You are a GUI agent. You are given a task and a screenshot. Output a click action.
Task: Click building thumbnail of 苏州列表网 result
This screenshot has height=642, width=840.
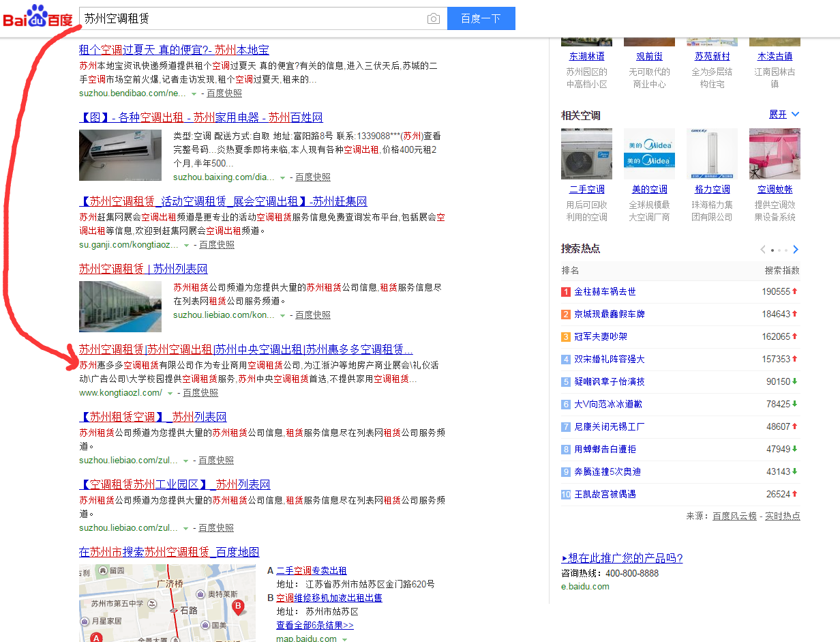click(x=120, y=306)
